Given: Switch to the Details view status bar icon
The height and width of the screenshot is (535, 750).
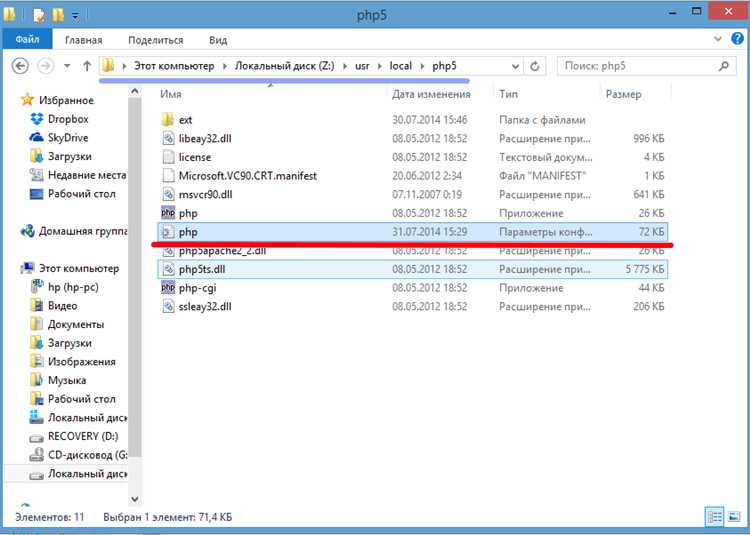Looking at the screenshot, I should pos(715,517).
